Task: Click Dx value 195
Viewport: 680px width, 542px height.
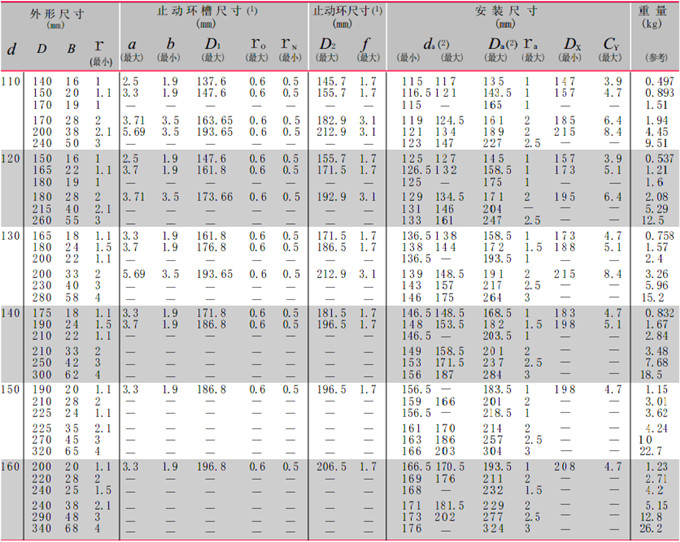Action: coord(565,197)
